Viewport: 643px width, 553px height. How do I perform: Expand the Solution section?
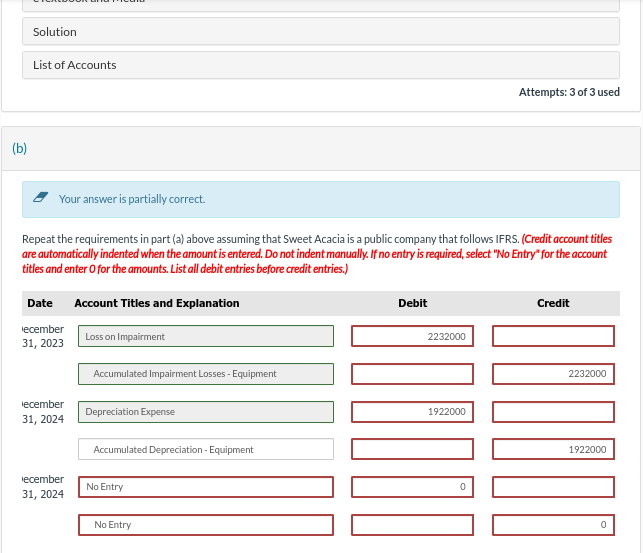coord(321,32)
